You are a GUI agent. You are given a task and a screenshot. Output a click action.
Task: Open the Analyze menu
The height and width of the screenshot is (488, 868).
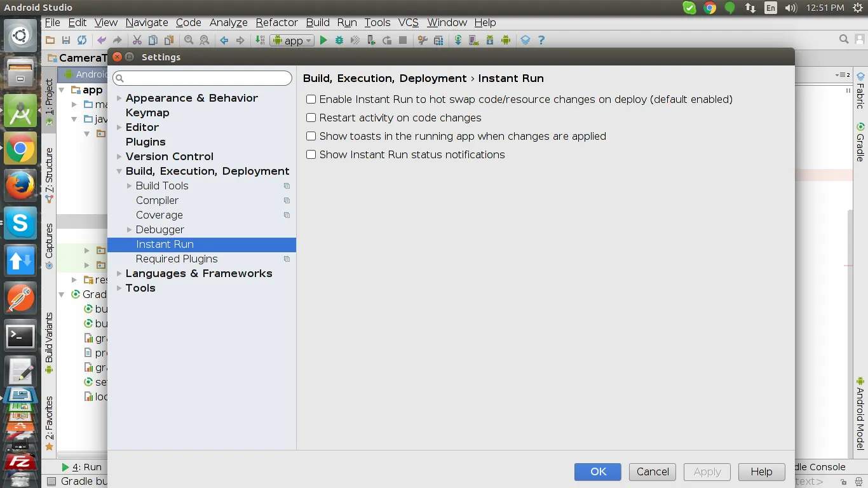point(228,22)
